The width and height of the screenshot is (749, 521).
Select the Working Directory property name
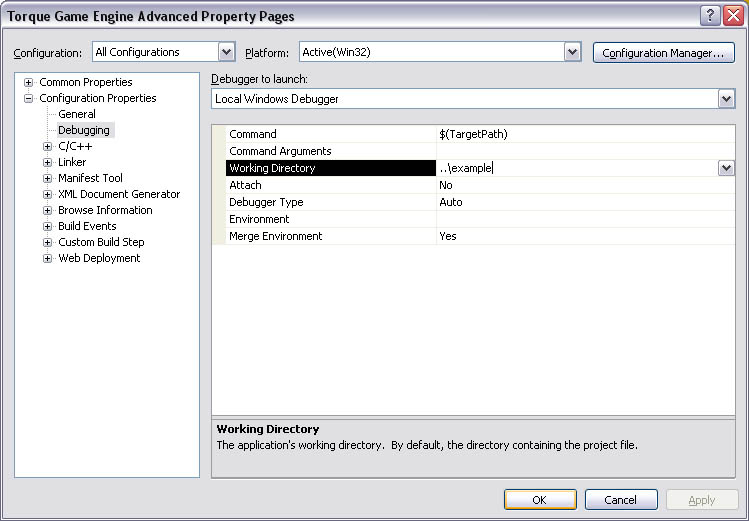[331, 168]
